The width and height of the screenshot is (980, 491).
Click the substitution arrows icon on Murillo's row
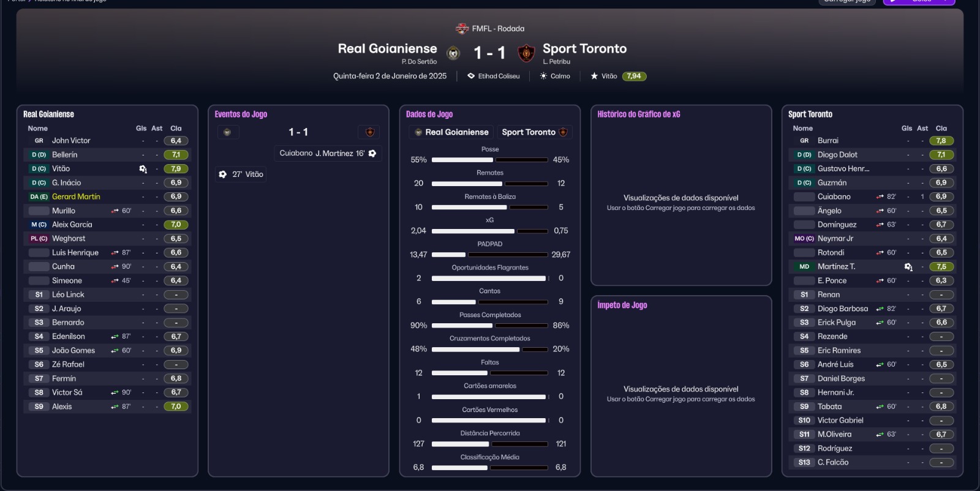115,211
